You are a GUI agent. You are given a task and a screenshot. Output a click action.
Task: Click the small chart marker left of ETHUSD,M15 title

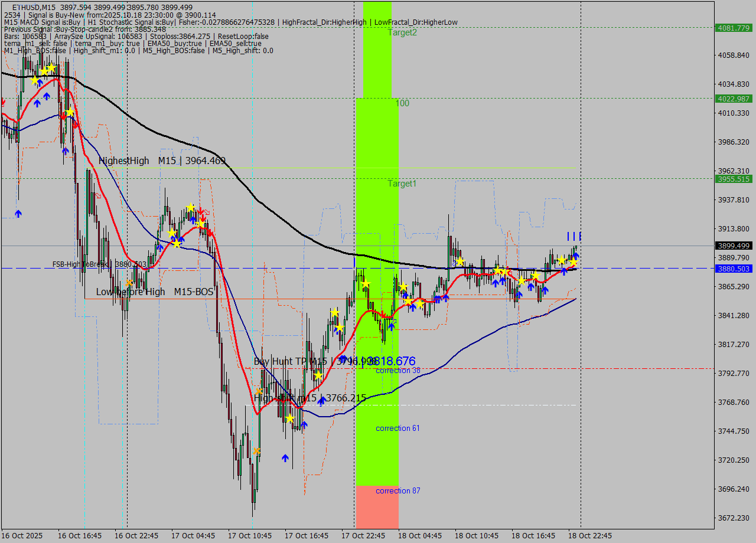(x=6, y=6)
